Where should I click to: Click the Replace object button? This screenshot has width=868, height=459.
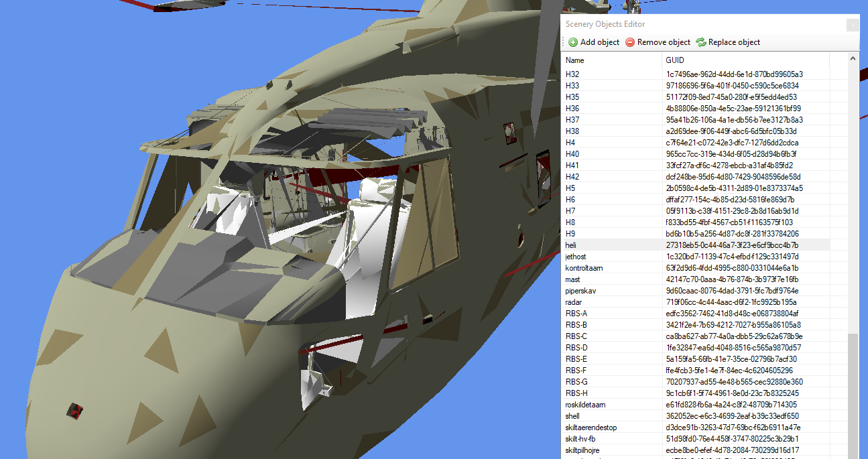pyautogui.click(x=733, y=42)
